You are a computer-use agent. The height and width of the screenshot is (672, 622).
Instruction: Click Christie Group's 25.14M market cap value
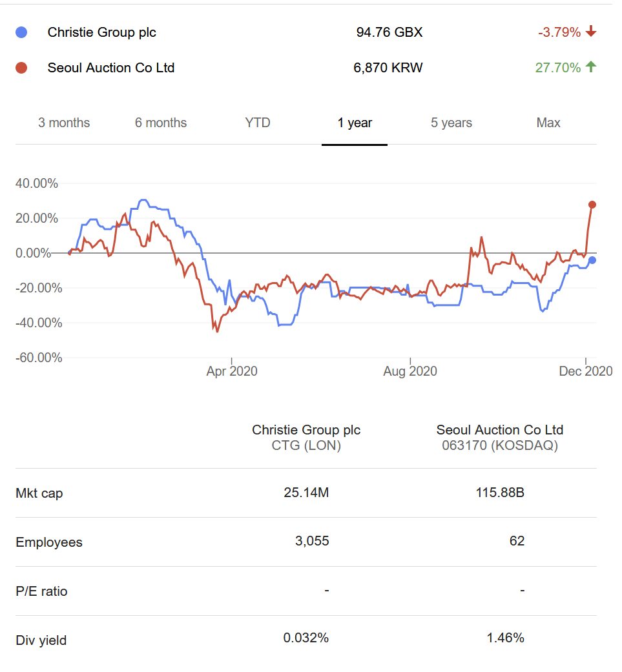pos(306,493)
